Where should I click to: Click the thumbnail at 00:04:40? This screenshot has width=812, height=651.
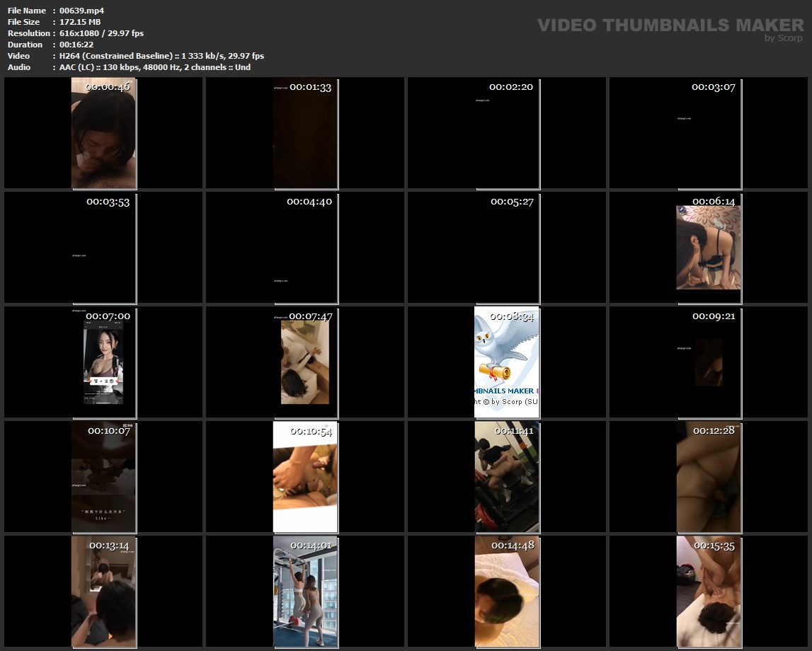pyautogui.click(x=305, y=248)
